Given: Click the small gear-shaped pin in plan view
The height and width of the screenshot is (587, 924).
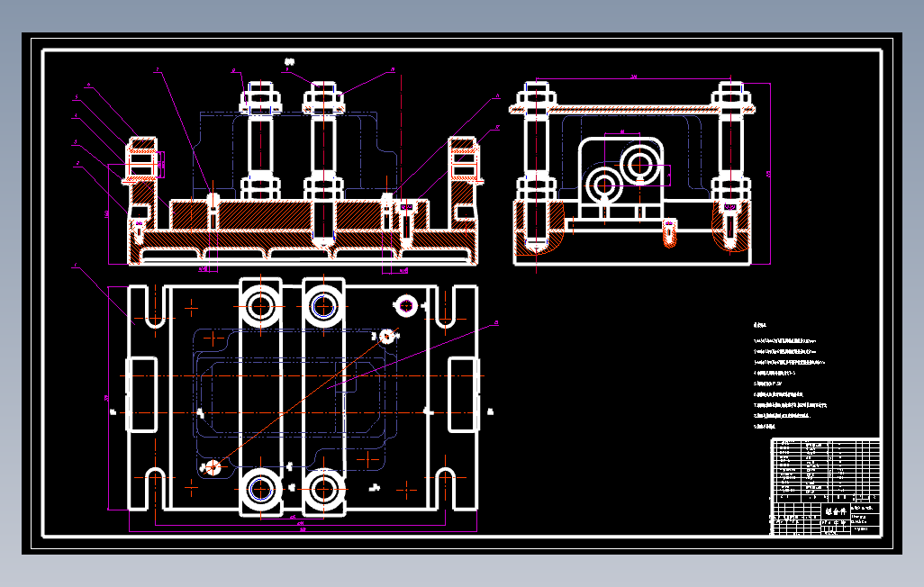Looking at the screenshot, I should 405,305.
